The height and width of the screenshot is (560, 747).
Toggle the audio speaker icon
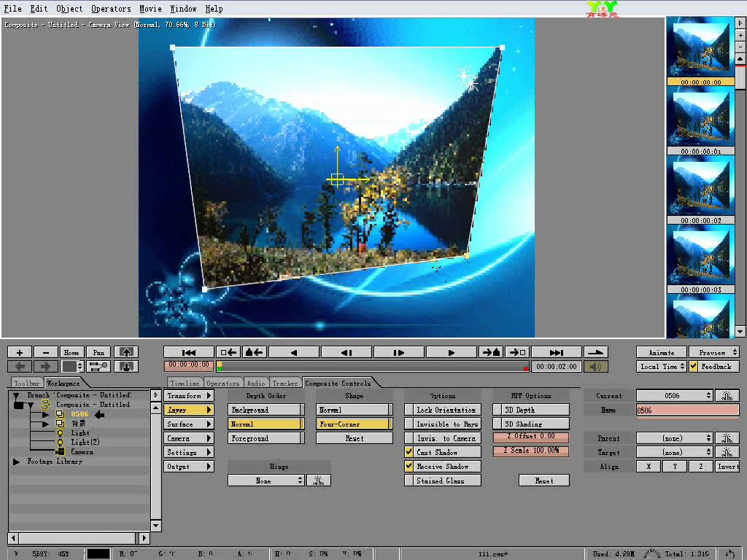click(596, 367)
